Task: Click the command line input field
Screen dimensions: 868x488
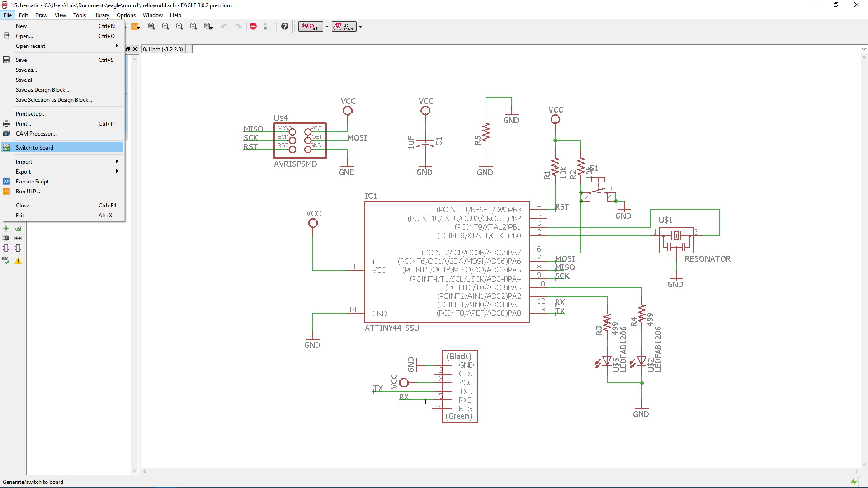Action: pos(526,49)
